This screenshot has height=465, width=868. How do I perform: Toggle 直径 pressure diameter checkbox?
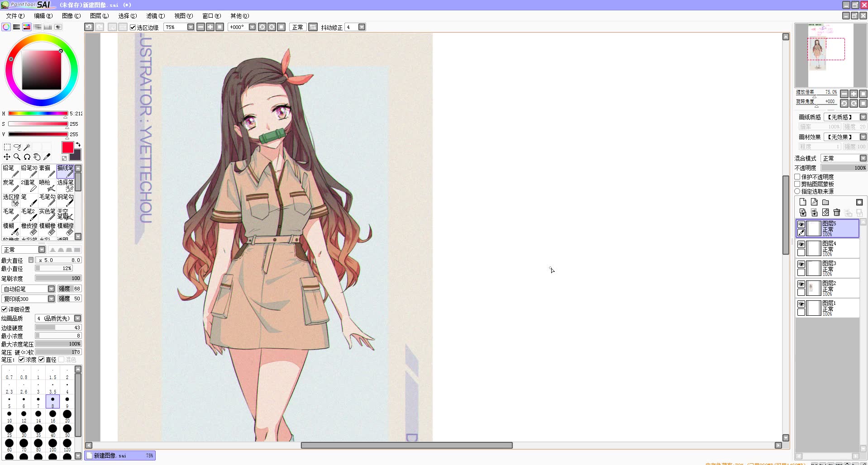pyautogui.click(x=42, y=360)
